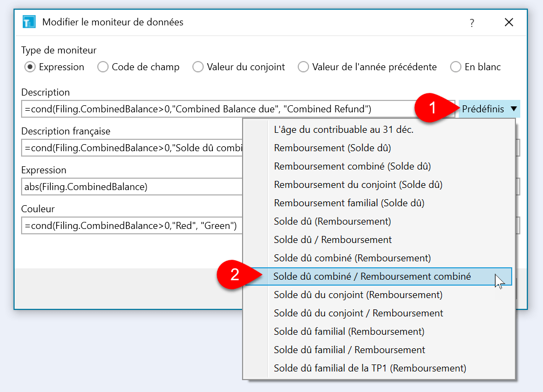Click the TaxCycle app icon in title bar

coord(29,22)
